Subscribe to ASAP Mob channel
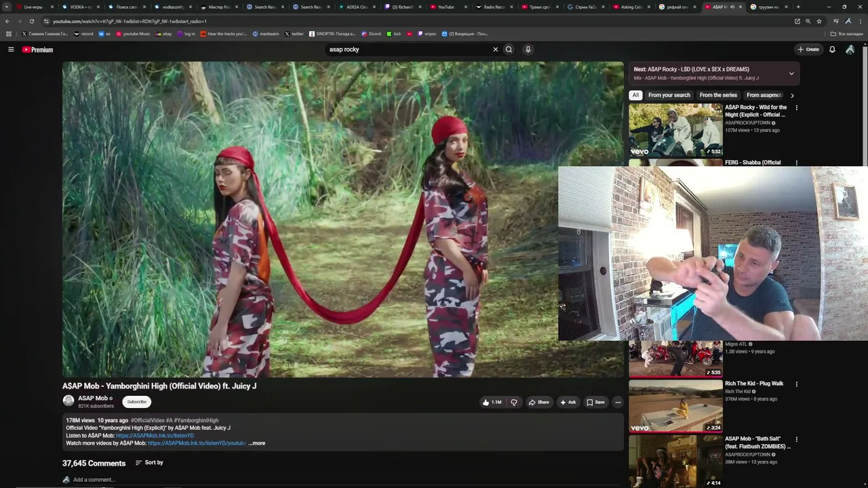This screenshot has width=868, height=488. pos(136,402)
